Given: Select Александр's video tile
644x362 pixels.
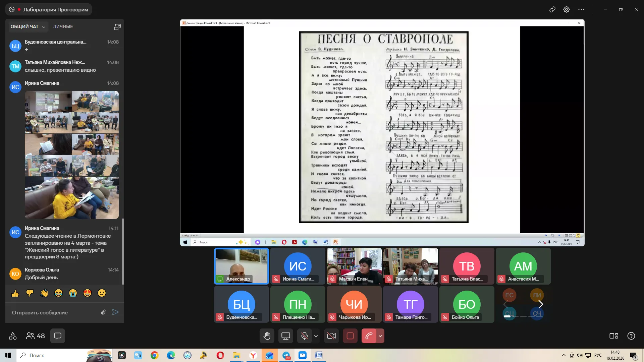Looking at the screenshot, I should pos(241,266).
